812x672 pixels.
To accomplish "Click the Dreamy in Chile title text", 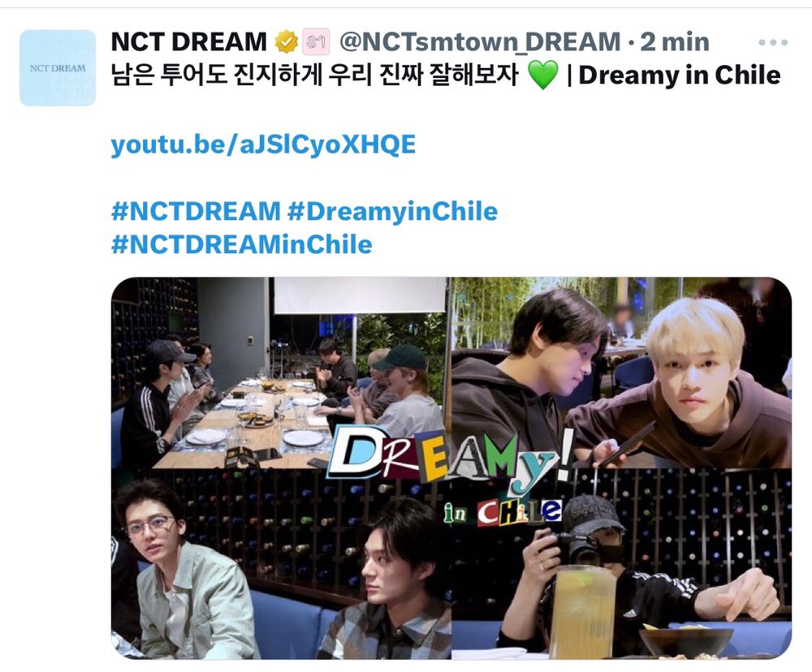I will tap(680, 75).
